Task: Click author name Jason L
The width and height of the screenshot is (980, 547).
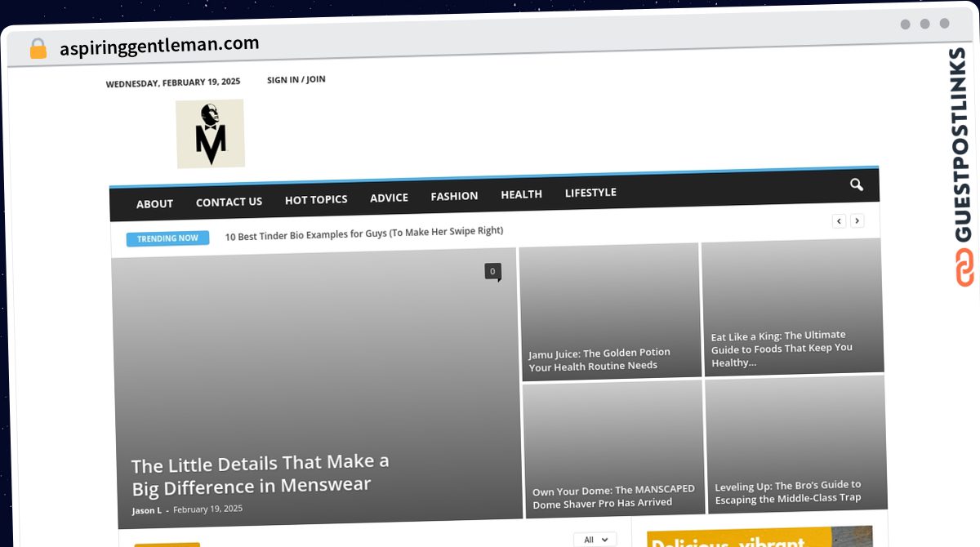Action: coord(147,510)
